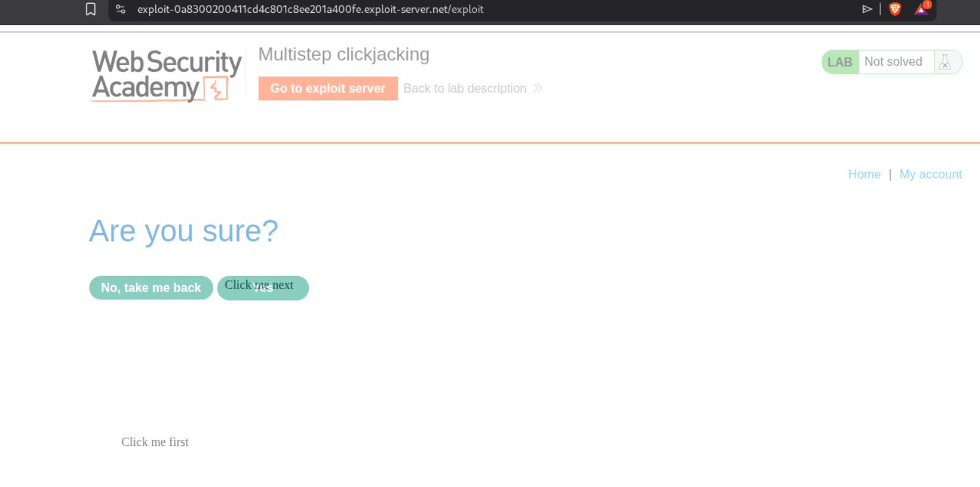This screenshot has width=980, height=487.
Task: Open site settings icon beside the URL
Action: (121, 9)
